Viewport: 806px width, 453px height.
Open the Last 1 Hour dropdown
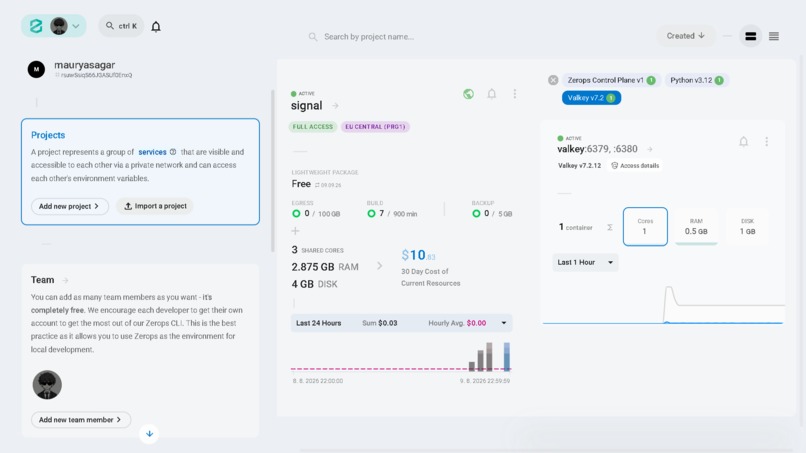[x=585, y=262]
